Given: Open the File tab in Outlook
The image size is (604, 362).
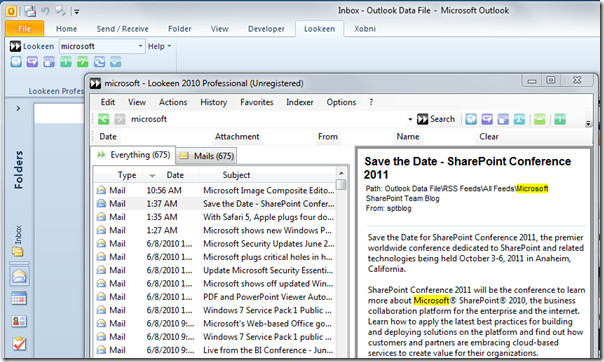Looking at the screenshot, I should pyautogui.click(x=24, y=28).
